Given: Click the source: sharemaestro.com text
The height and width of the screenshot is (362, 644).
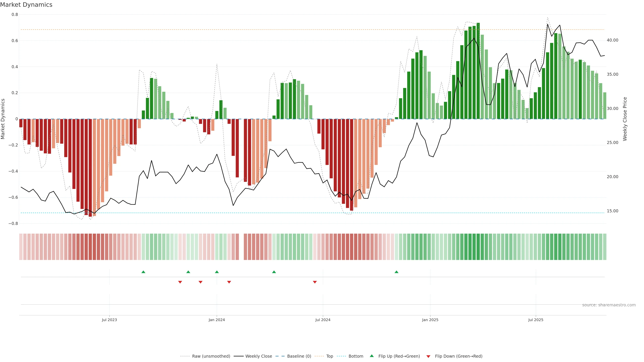Looking at the screenshot, I should [609, 305].
